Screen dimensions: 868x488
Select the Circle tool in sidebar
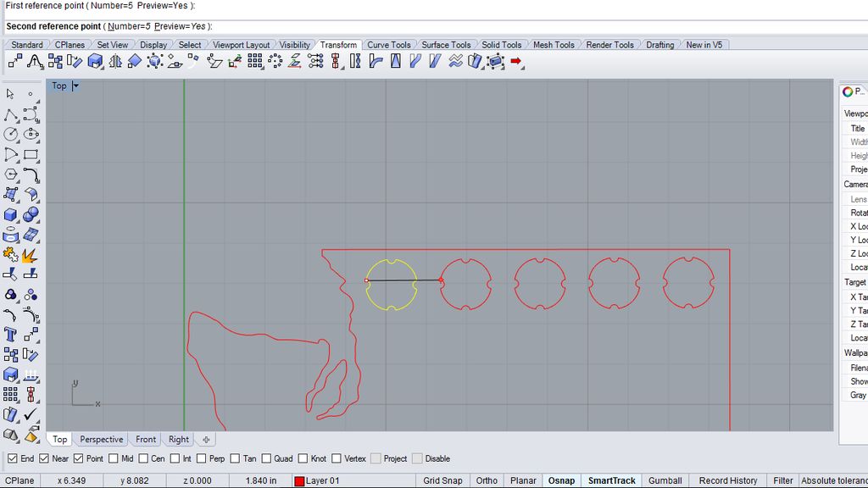(10, 135)
